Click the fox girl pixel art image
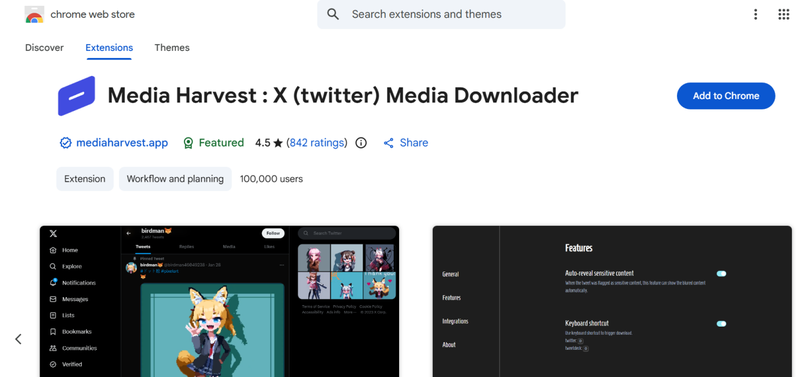Image resolution: width=800 pixels, height=377 pixels. pyautogui.click(x=212, y=330)
